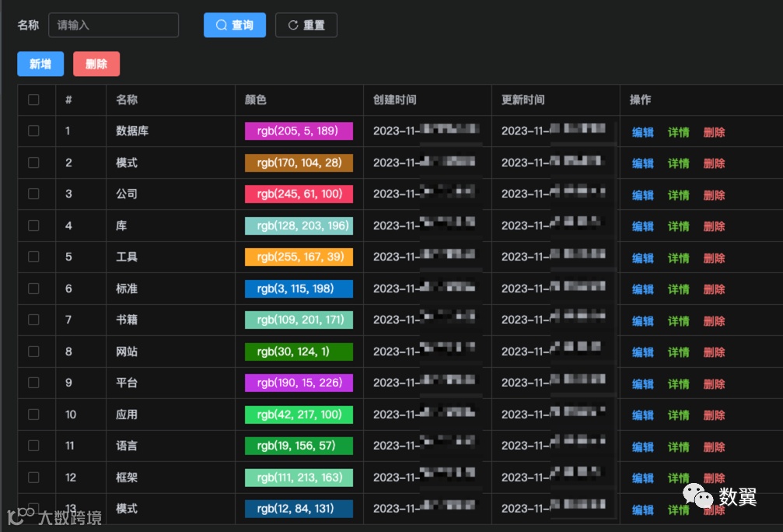This screenshot has height=532, width=783.
Task: Check the checkbox for row 书籍
Action: (x=33, y=320)
